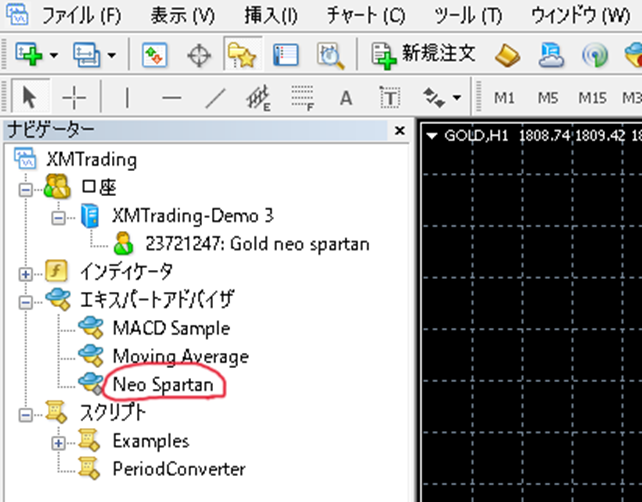
Task: Select the trendline drawing tool
Action: pos(215,98)
